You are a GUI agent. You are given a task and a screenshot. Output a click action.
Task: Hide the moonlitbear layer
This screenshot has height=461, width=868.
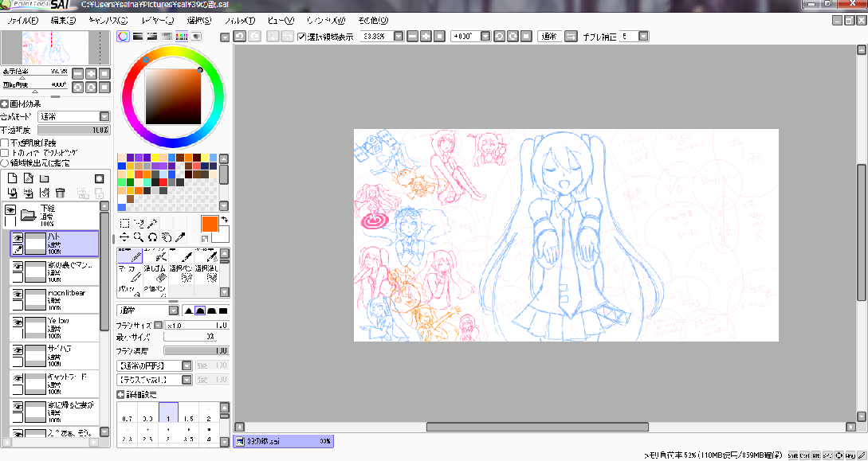(x=18, y=294)
